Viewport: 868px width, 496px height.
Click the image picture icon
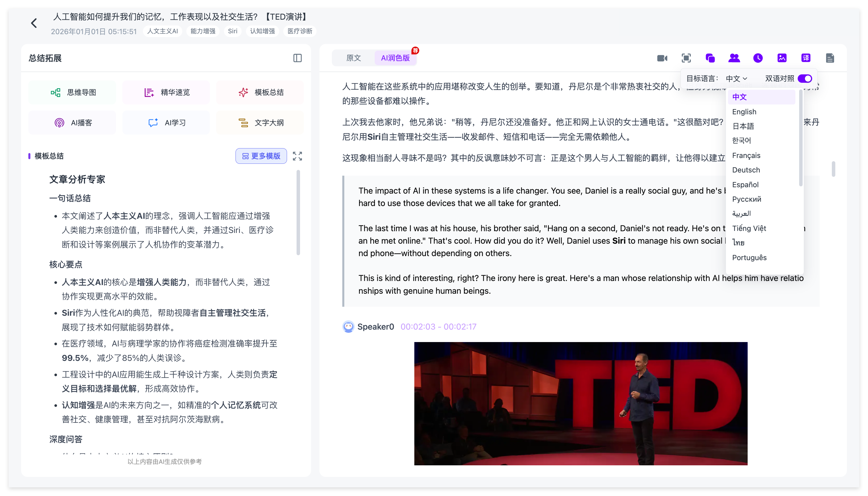pos(782,58)
